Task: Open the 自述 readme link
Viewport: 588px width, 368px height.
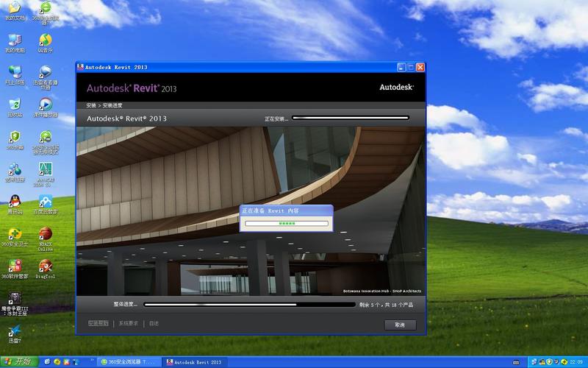Action: pos(154,323)
